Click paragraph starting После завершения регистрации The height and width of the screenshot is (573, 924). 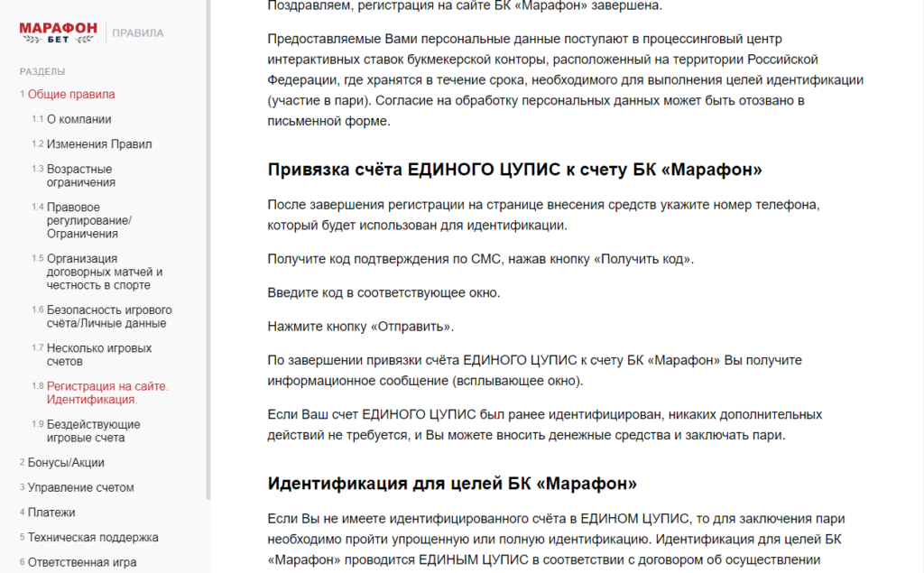click(x=544, y=215)
